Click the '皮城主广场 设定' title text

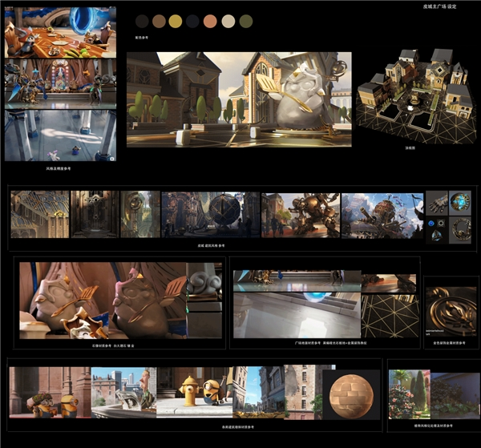439,6
